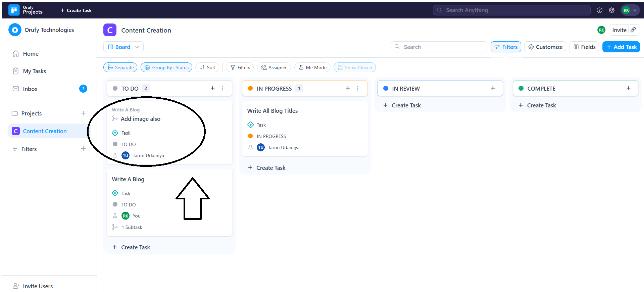
Task: Click the copy invite link icon
Action: (x=633, y=30)
